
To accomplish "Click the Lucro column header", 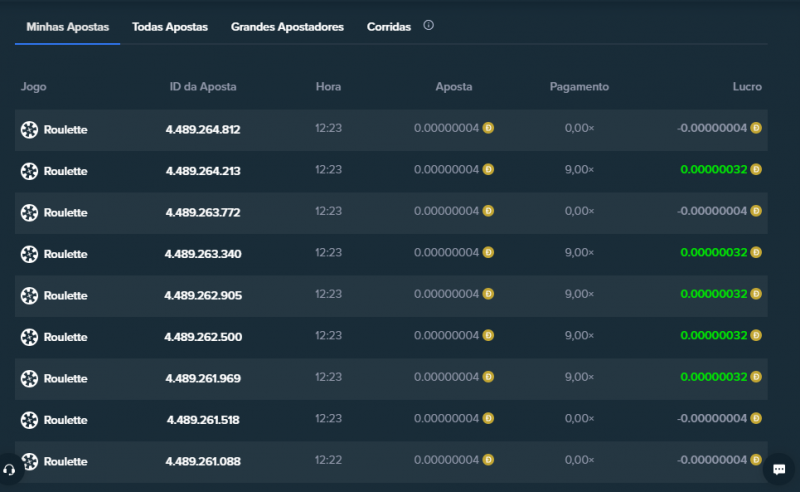I will point(747,87).
